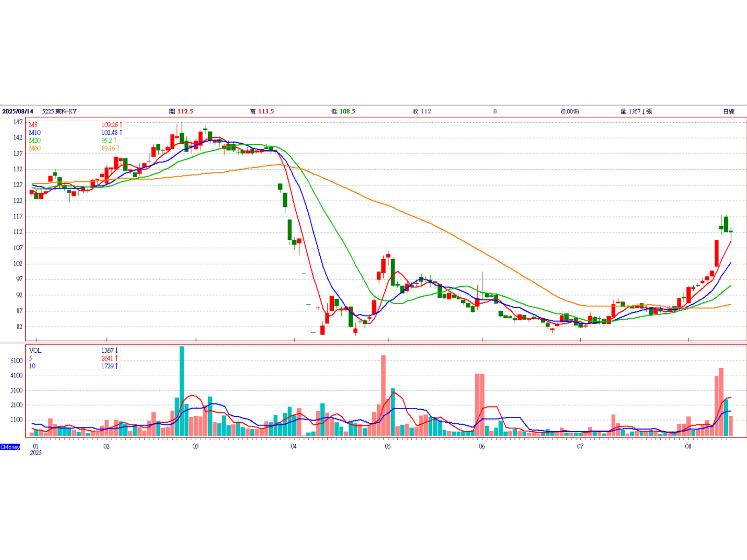Image resolution: width=747 pixels, height=560 pixels.
Task: Click the CMoney logo badge
Action: click(x=10, y=447)
